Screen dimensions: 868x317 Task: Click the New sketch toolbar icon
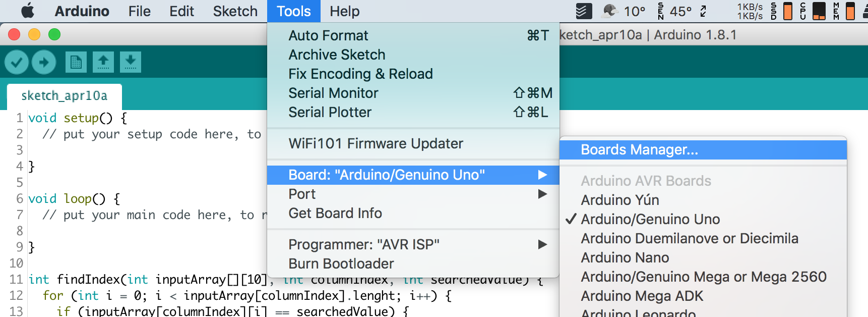click(x=76, y=62)
